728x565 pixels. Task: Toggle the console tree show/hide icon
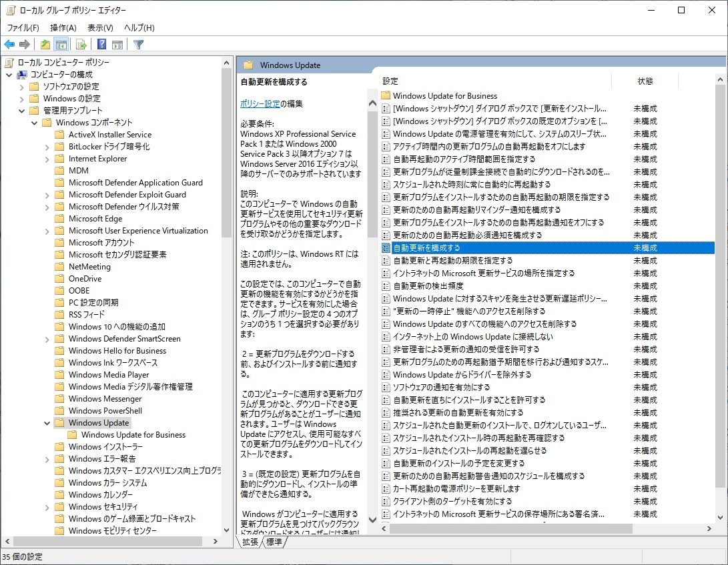click(61, 45)
